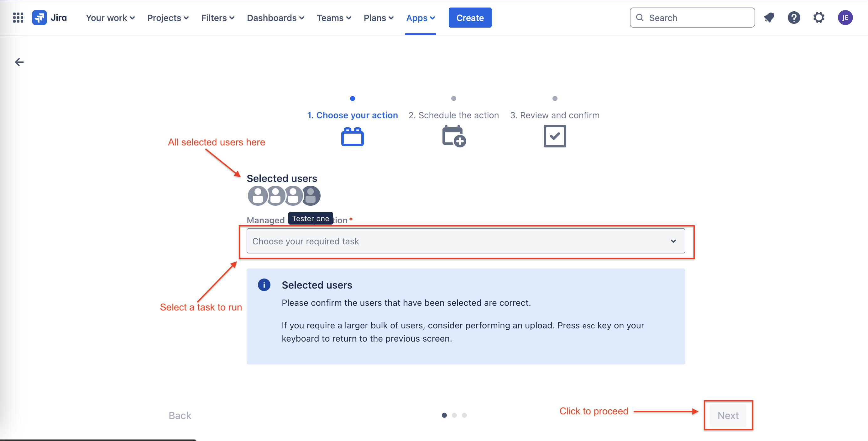Click the 'Review and confirm' checkbox icon

click(x=554, y=136)
